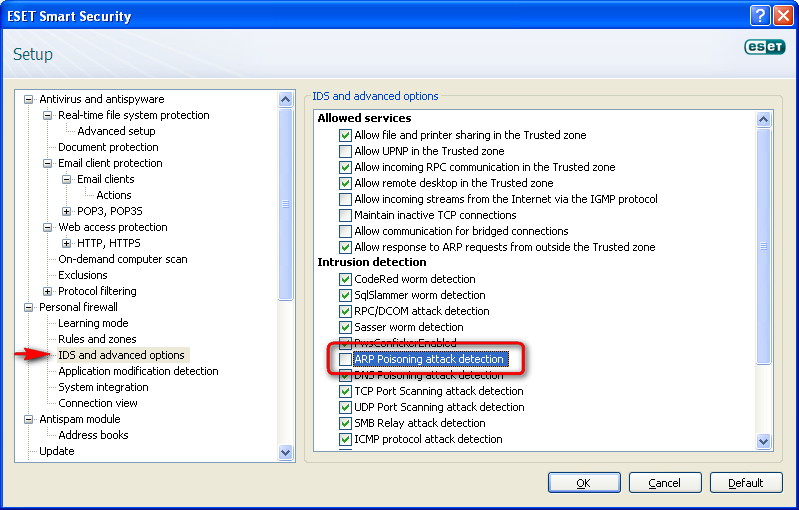This screenshot has height=510, width=799.
Task: Click the Default button
Action: tap(746, 483)
